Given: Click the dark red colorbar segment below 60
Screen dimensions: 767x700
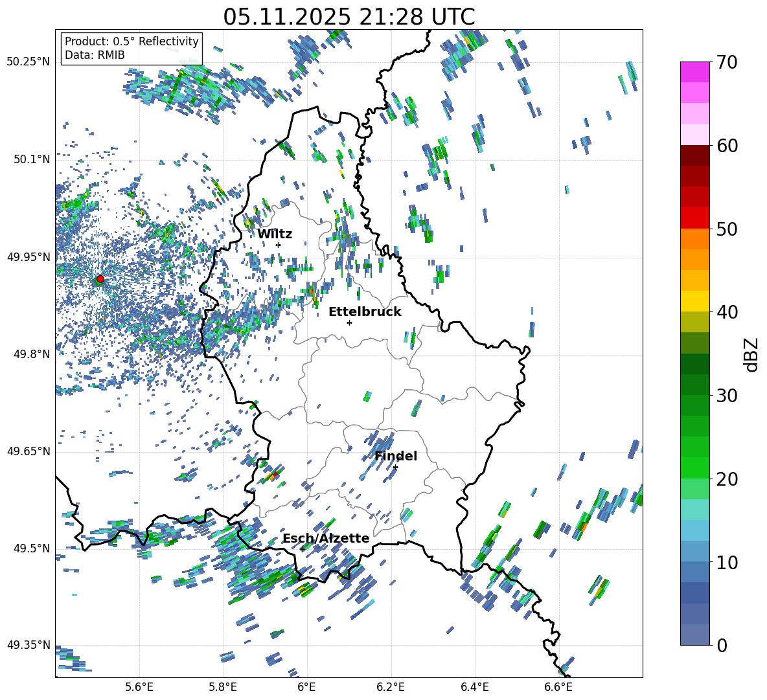Looking at the screenshot, I should (x=694, y=155).
